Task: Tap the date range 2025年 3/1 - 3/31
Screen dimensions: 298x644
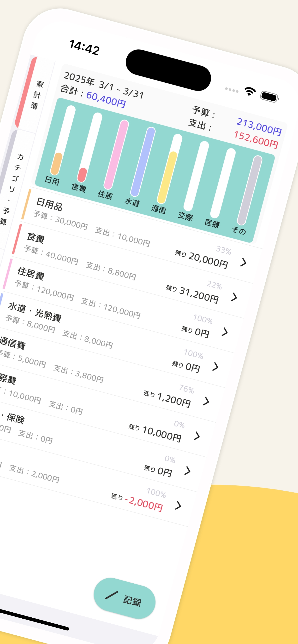Action: [104, 86]
